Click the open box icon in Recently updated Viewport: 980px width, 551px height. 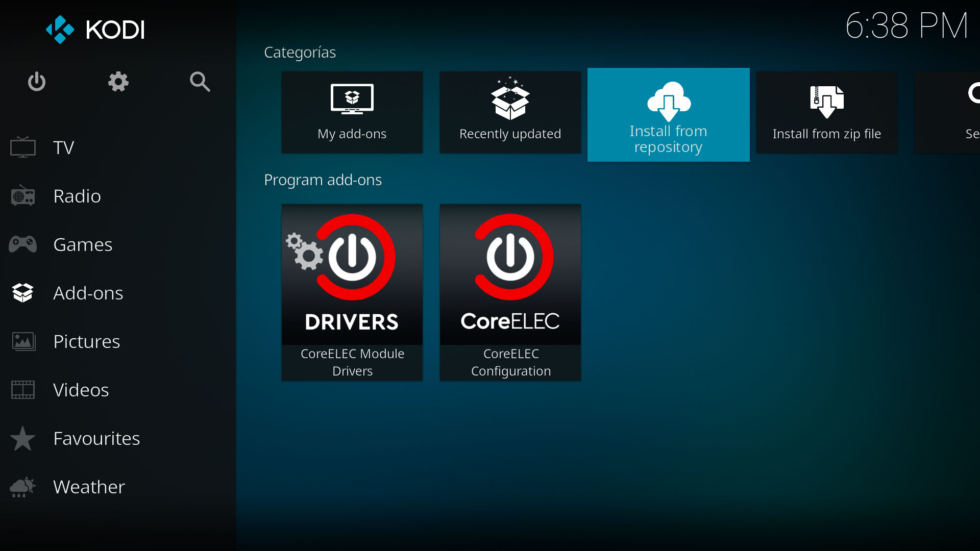[x=510, y=99]
